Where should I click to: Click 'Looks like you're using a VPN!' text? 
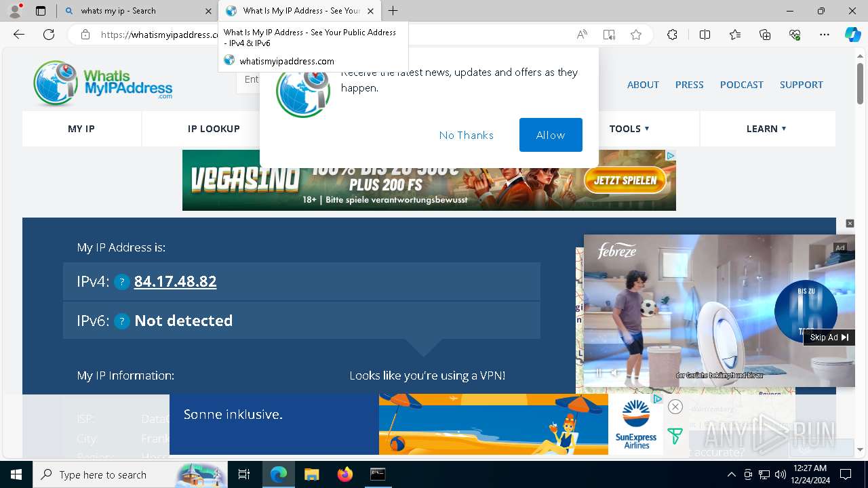[x=427, y=375]
